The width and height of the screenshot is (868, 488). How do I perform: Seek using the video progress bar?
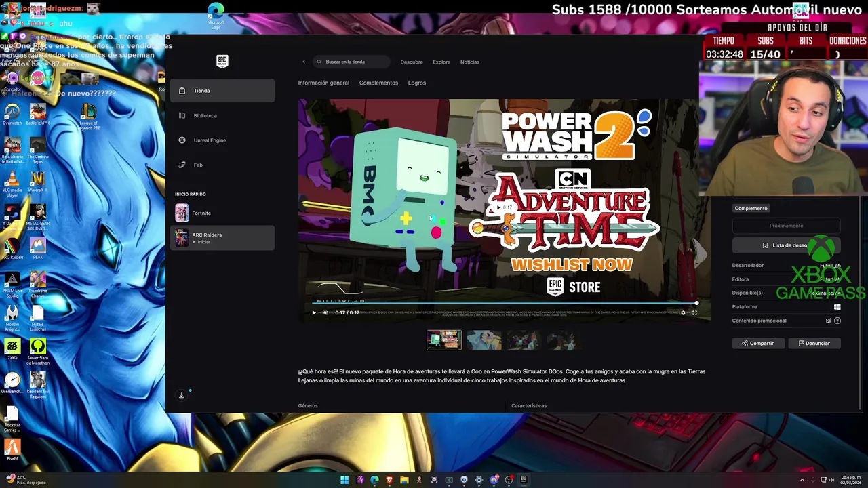504,303
